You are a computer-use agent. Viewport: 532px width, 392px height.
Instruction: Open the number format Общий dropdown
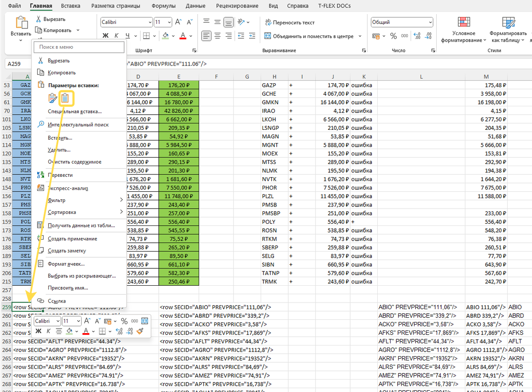pyautogui.click(x=430, y=22)
